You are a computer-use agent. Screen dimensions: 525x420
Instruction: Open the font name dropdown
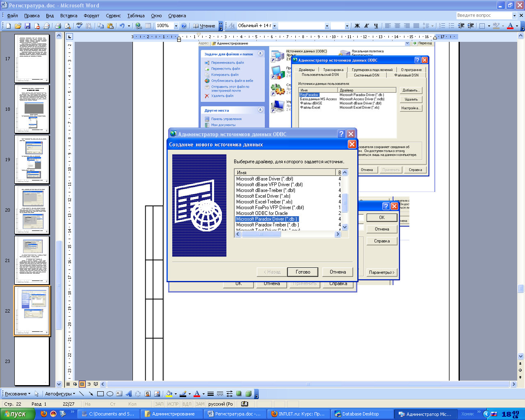pos(327,26)
